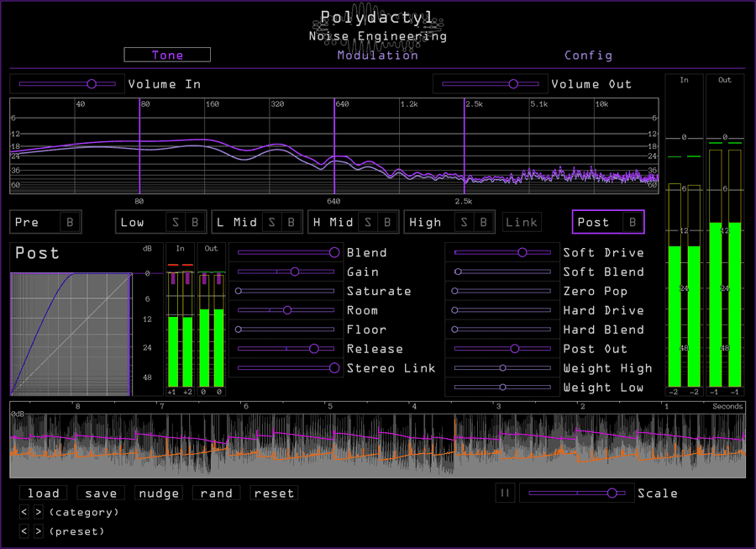Click the Post compression curve graph

(x=71, y=334)
